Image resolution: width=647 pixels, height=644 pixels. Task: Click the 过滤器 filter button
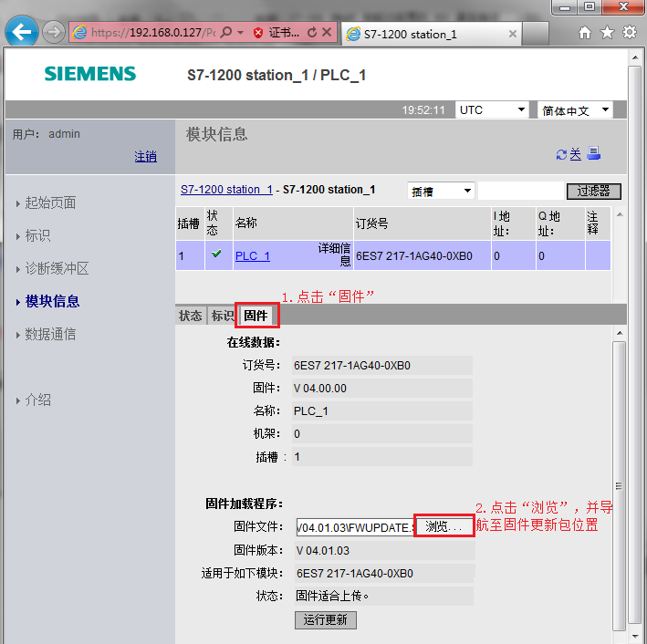(593, 192)
